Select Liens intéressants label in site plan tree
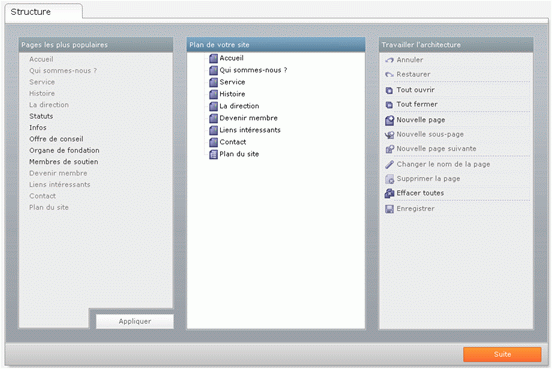The height and width of the screenshot is (369, 552). tap(250, 130)
